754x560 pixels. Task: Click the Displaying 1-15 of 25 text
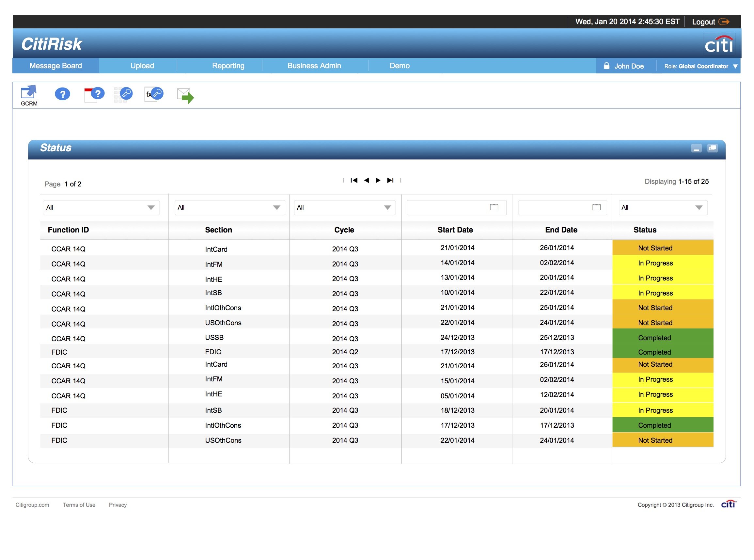pos(676,182)
